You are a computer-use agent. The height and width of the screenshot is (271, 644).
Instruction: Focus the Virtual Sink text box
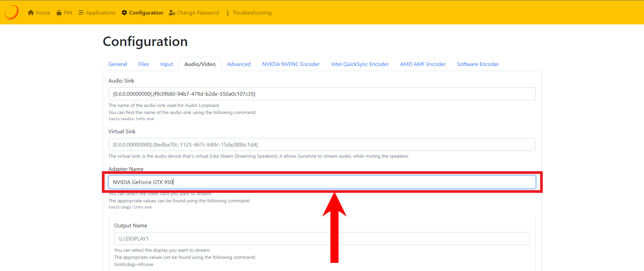(x=321, y=144)
